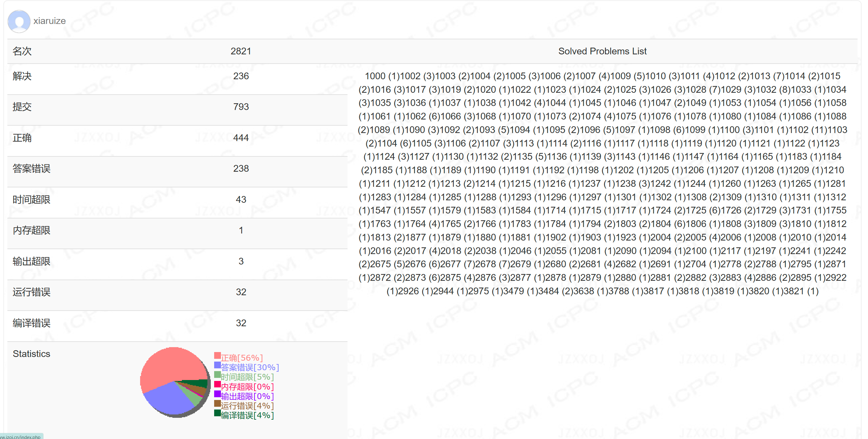Open solved problem 1103 link
Image resolution: width=868 pixels, height=439 pixels.
pyautogui.click(x=837, y=130)
